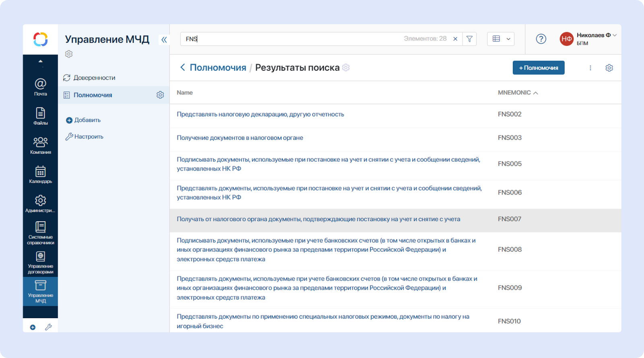This screenshot has height=358, width=644.
Task: Open the Календарь calendar
Action: (40, 175)
